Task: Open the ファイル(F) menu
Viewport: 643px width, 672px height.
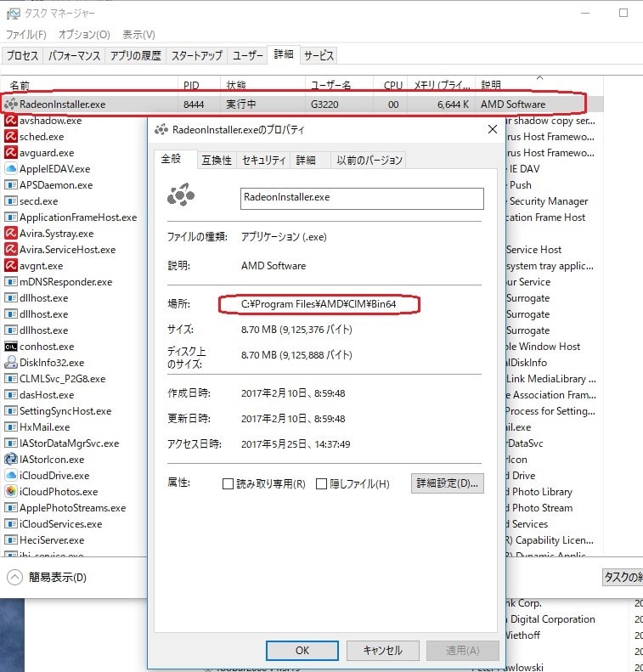Action: (26, 34)
